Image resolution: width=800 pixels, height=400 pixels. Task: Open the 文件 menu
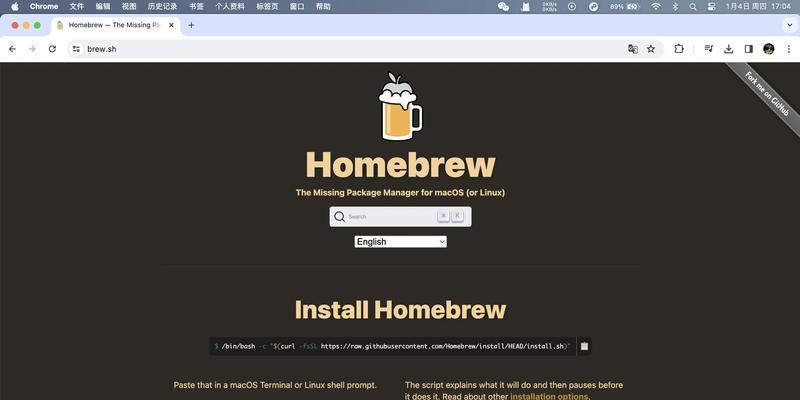point(77,7)
